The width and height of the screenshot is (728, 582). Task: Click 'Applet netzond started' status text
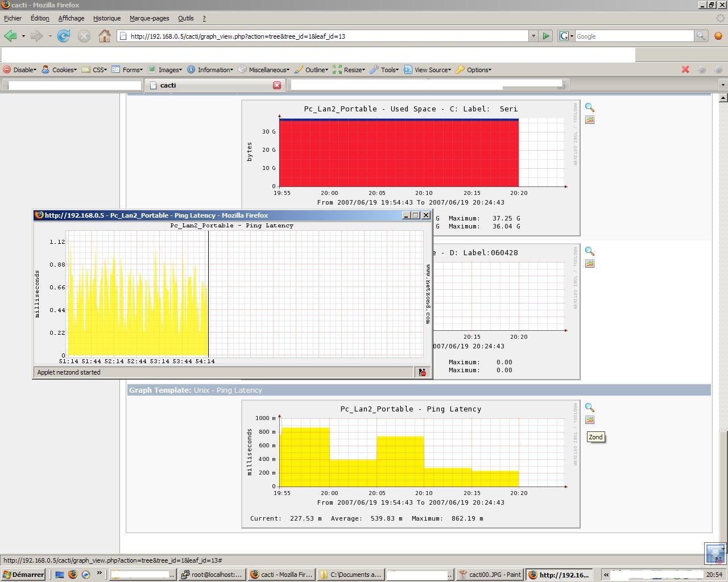[x=68, y=372]
